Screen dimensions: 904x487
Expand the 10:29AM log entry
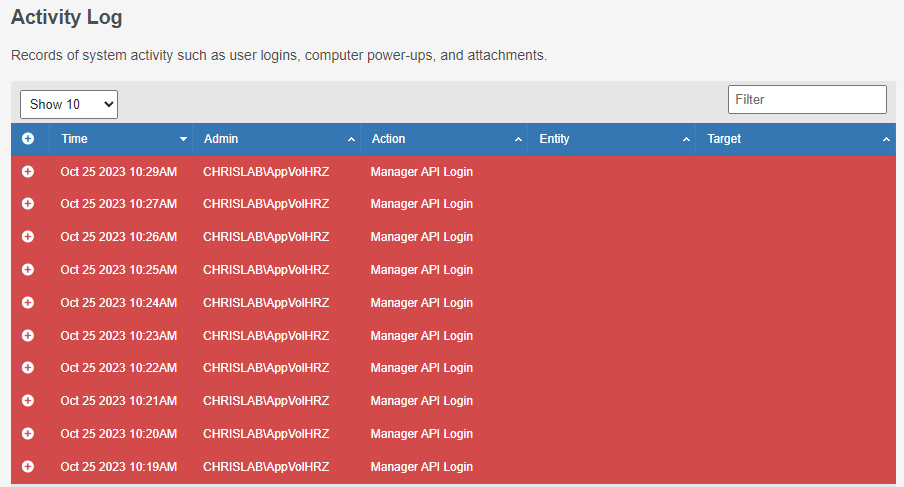pyautogui.click(x=28, y=172)
